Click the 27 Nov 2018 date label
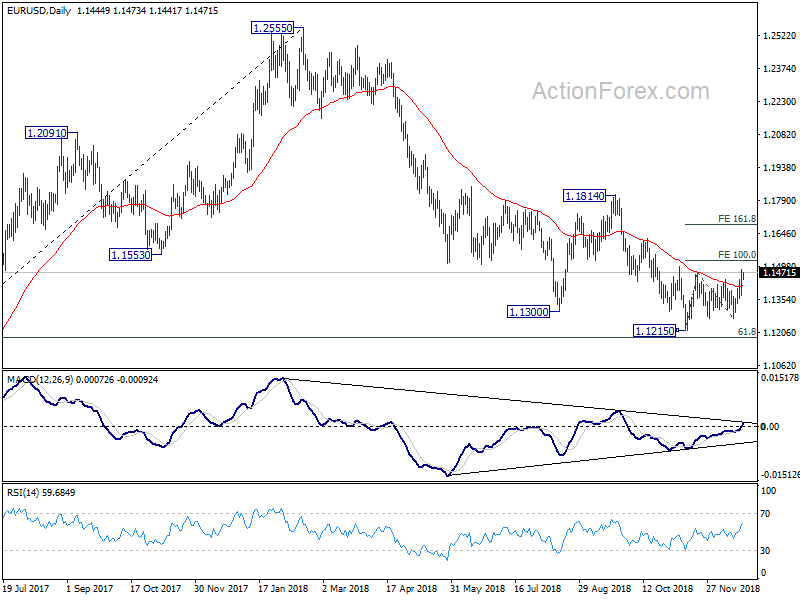 (733, 588)
